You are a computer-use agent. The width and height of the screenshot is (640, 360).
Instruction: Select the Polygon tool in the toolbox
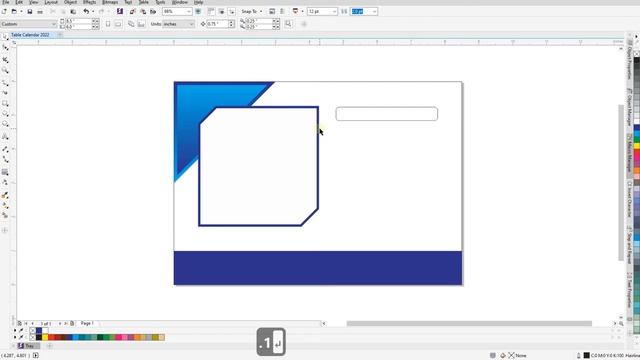point(5,124)
